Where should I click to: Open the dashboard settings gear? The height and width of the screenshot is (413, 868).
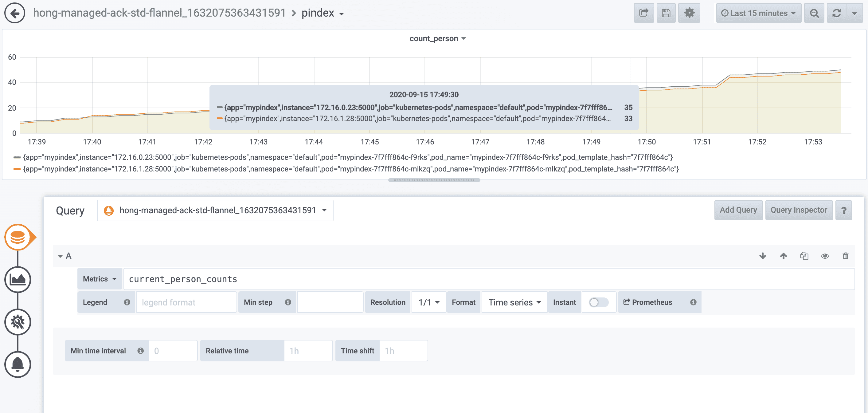click(x=689, y=13)
